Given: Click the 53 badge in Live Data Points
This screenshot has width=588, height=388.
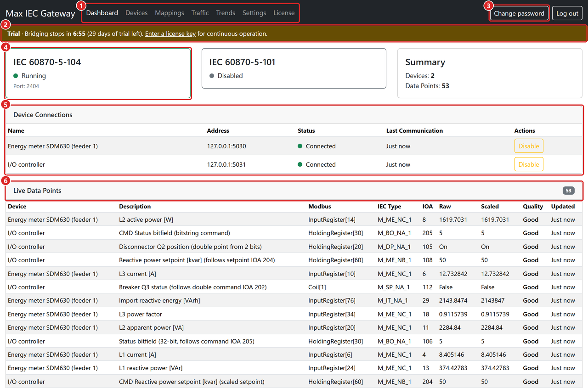Looking at the screenshot, I should (569, 191).
